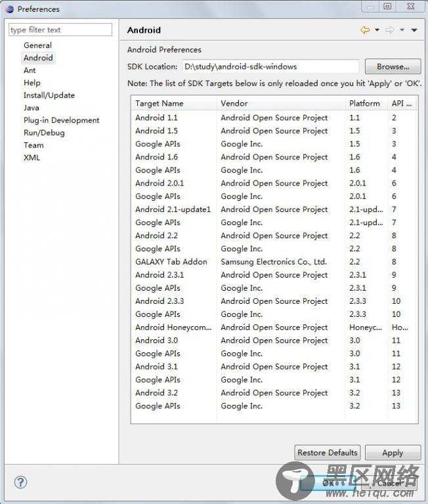Select Install/Update category
This screenshot has height=504, width=428.
tap(49, 95)
